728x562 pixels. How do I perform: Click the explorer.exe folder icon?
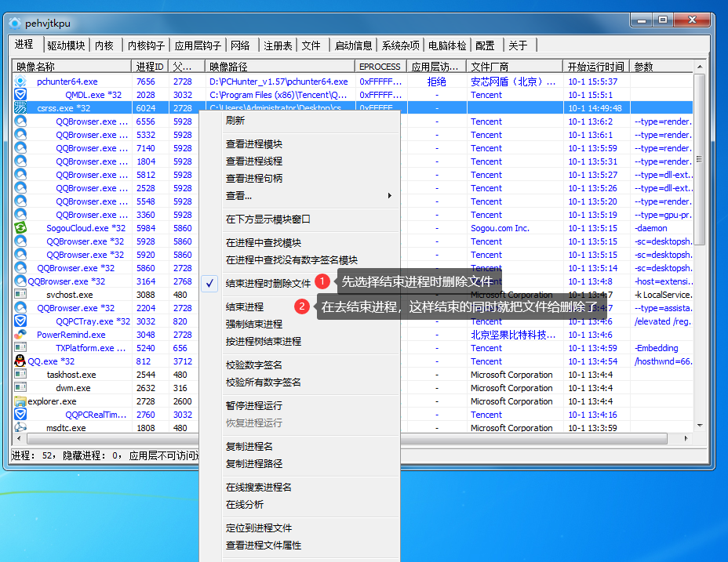20,401
